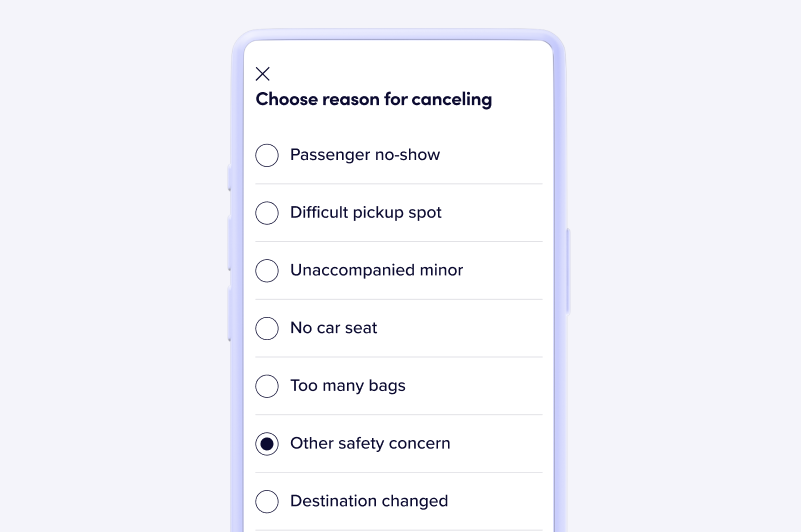
Task: Click the 'Other safety concern' option text
Action: click(370, 444)
